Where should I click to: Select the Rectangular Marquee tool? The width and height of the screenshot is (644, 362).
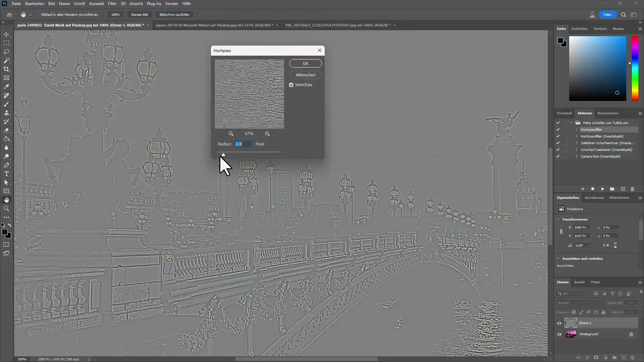[x=6, y=43]
